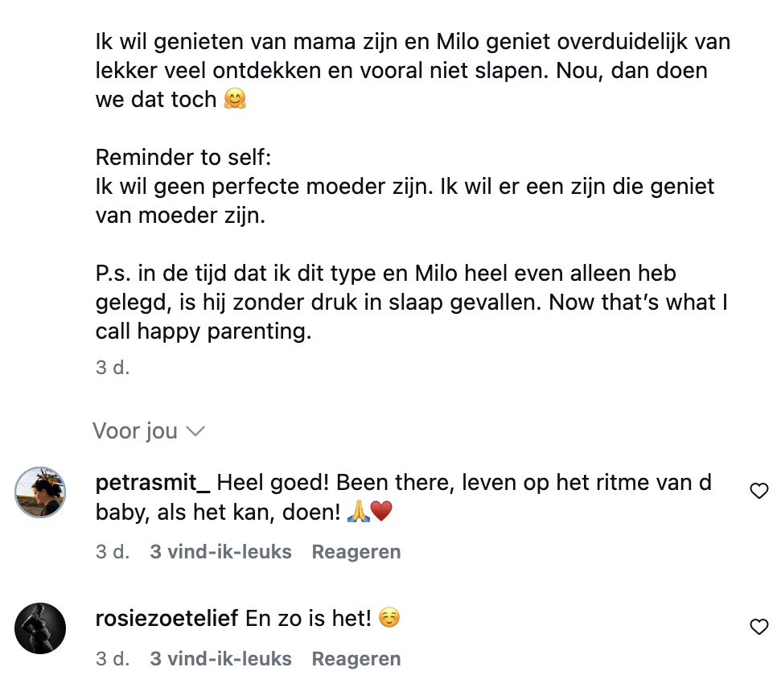Click the praying hands emoji in comment
Screen dimensions: 777x700
(x=358, y=511)
